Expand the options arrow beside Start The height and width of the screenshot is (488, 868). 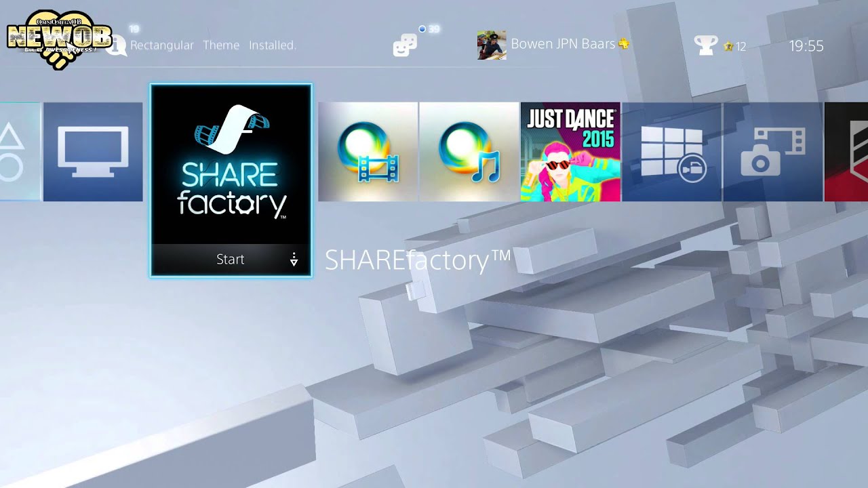[294, 260]
